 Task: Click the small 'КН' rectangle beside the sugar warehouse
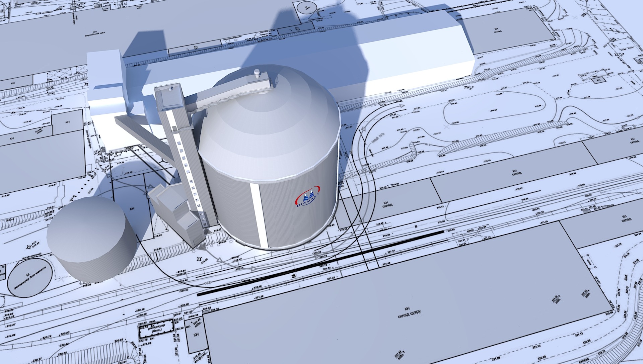[196, 335]
